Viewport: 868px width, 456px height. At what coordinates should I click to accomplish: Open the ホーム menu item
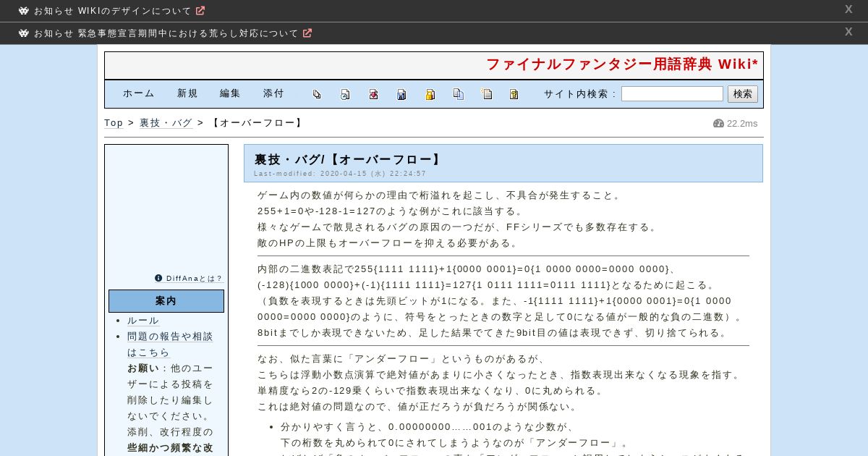(139, 93)
